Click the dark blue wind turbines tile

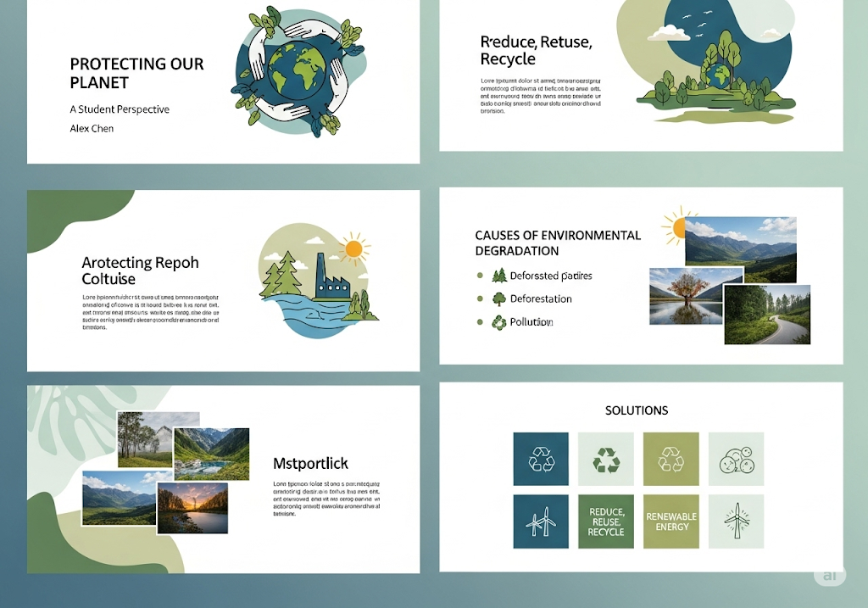click(541, 522)
